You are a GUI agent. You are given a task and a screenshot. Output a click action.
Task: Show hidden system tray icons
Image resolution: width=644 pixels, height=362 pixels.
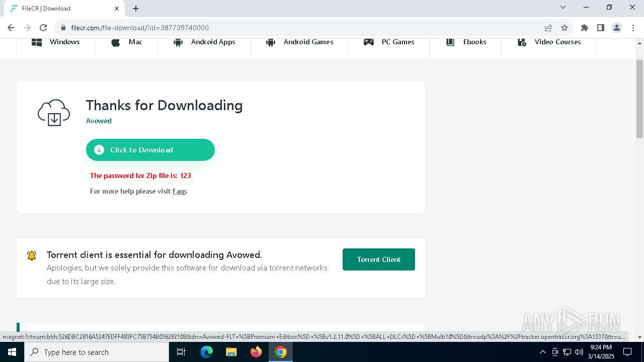pos(542,352)
